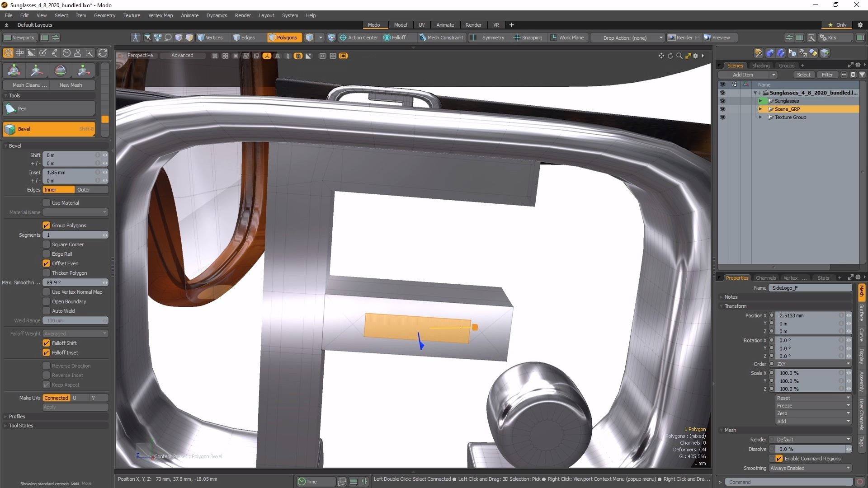This screenshot has height=488, width=868.
Task: Click the Symmetry toolbar icon
Action: [473, 38]
